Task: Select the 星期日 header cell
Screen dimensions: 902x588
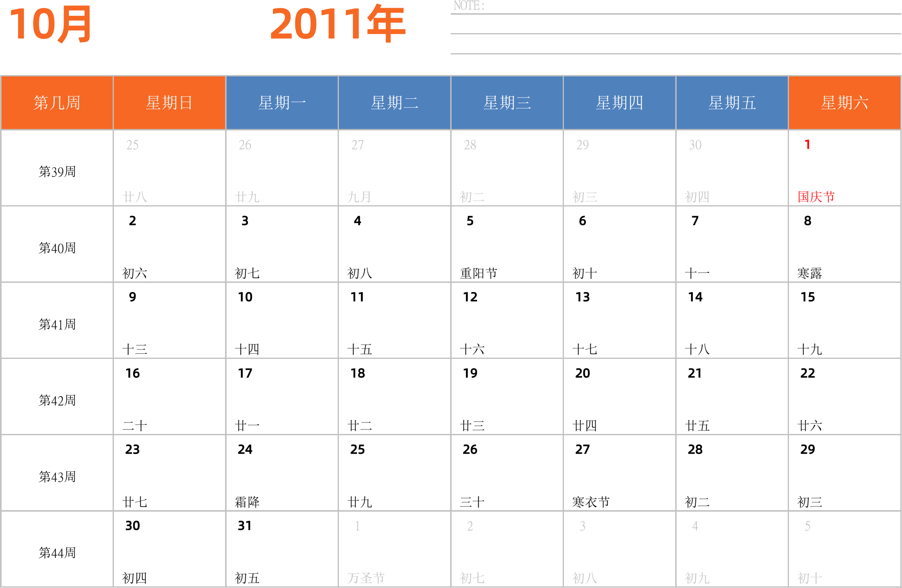Action: [169, 103]
